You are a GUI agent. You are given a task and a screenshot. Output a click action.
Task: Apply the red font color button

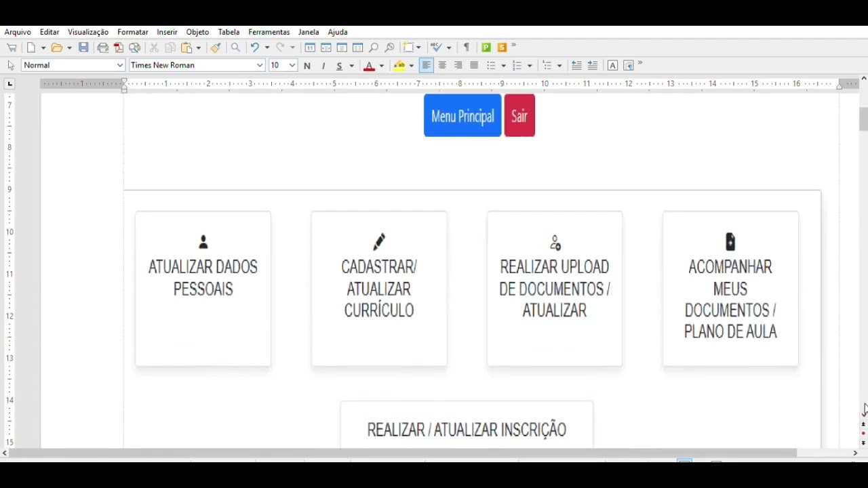click(370, 65)
